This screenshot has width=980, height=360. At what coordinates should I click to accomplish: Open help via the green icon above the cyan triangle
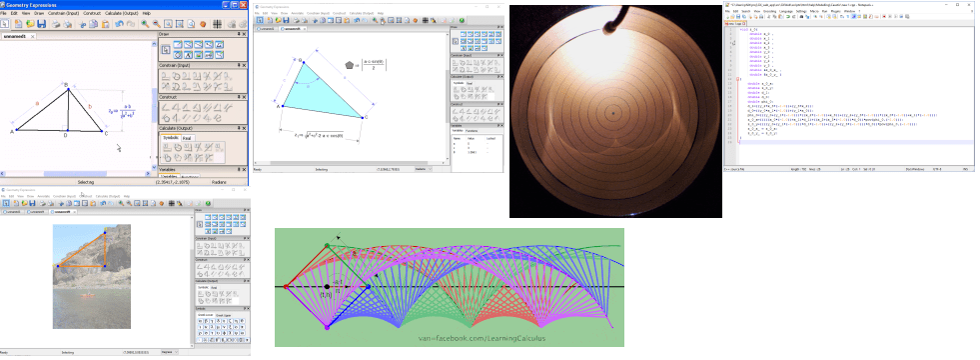[462, 21]
